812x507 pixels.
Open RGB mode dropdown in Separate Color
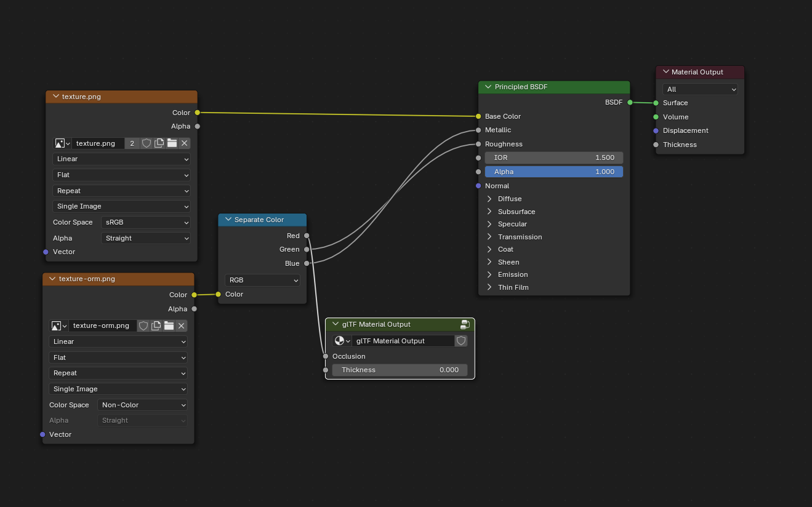point(262,280)
